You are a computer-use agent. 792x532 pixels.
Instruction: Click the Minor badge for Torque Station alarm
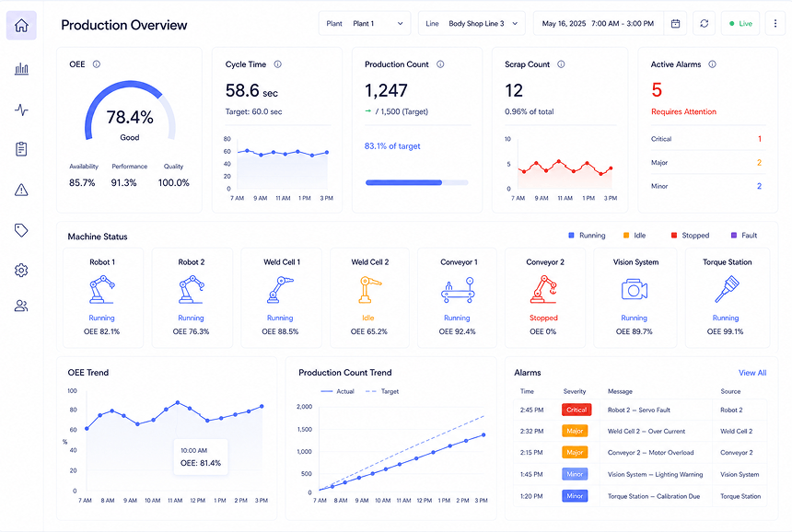(575, 496)
